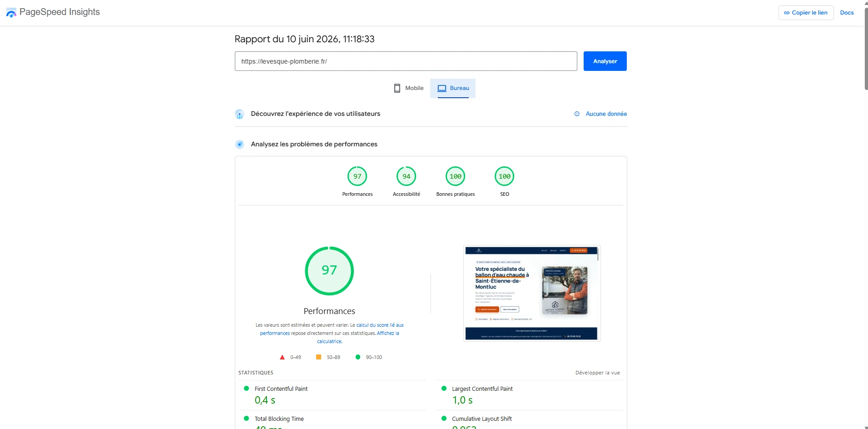Click the 1,0 s value
Screen dimensions: 868x429
click(462, 400)
